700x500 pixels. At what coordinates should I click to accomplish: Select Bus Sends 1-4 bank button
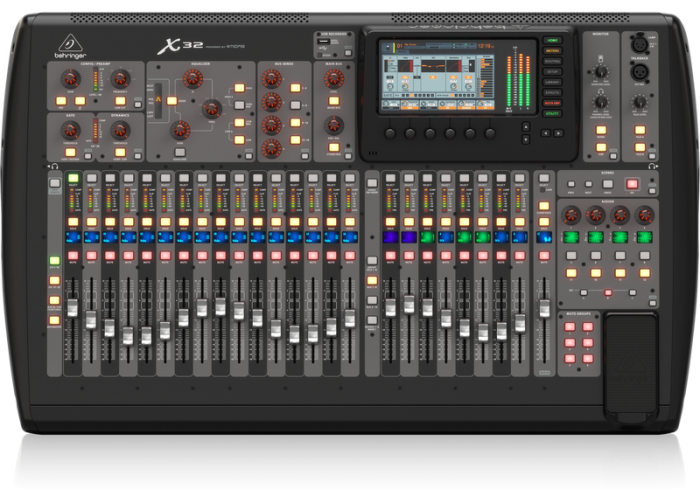295,88
